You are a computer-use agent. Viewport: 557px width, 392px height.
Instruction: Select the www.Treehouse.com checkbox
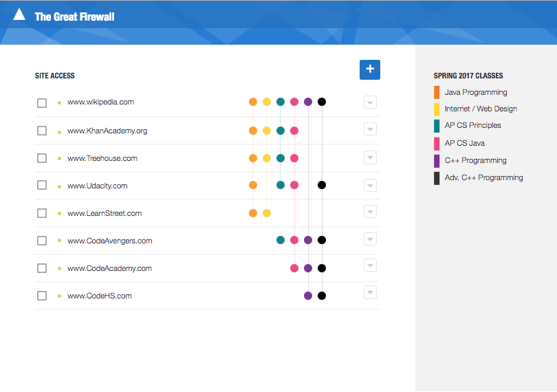coord(42,158)
